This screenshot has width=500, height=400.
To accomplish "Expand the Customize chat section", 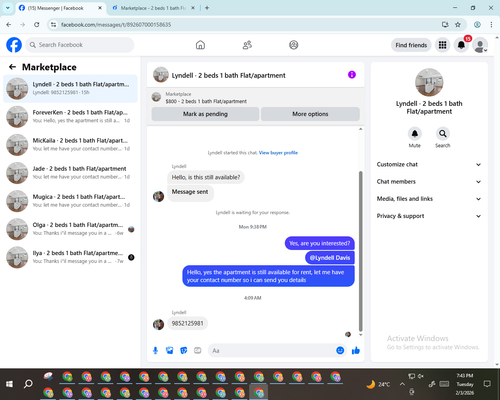I will [x=429, y=164].
